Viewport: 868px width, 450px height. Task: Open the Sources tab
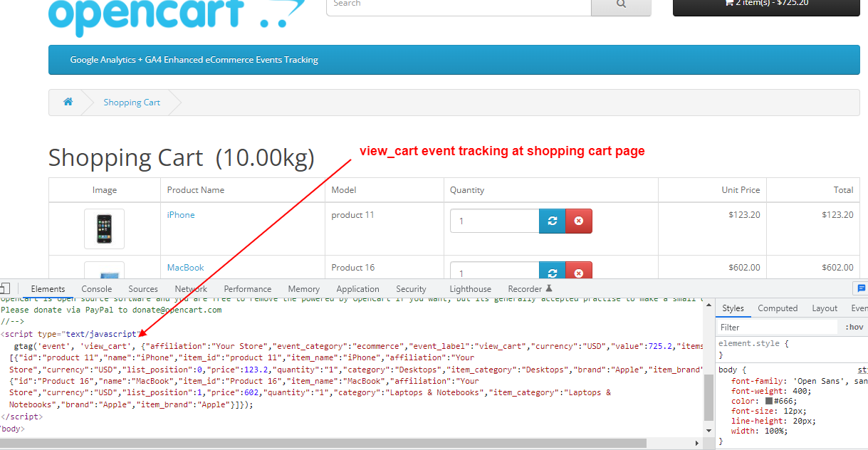point(143,289)
